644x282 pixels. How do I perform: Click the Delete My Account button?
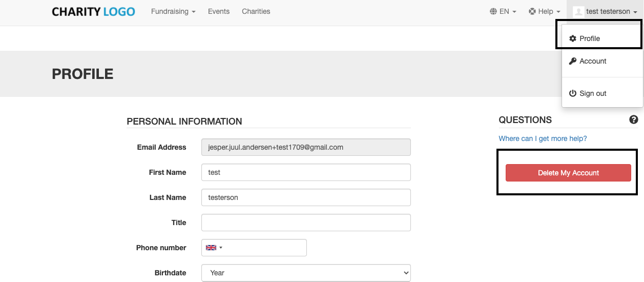click(568, 173)
